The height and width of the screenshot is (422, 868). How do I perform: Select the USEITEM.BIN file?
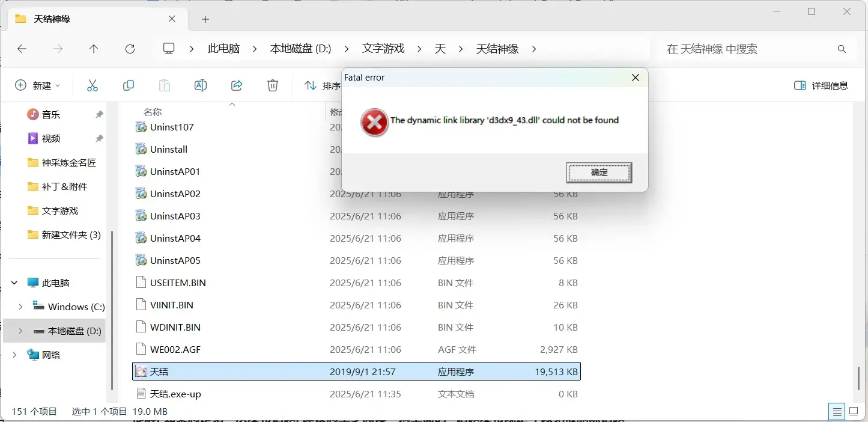click(x=178, y=283)
